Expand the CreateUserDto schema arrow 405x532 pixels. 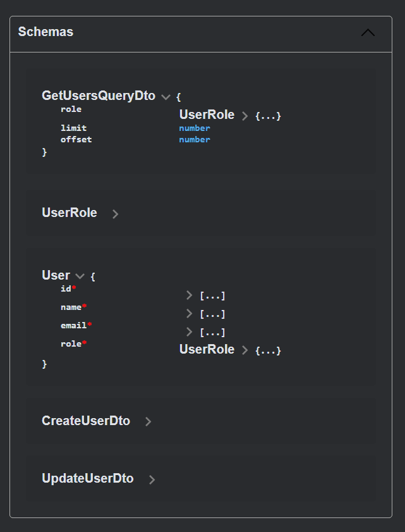point(148,422)
